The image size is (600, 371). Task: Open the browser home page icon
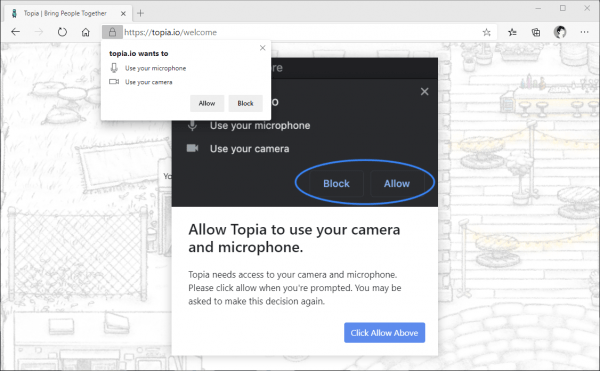pos(86,32)
